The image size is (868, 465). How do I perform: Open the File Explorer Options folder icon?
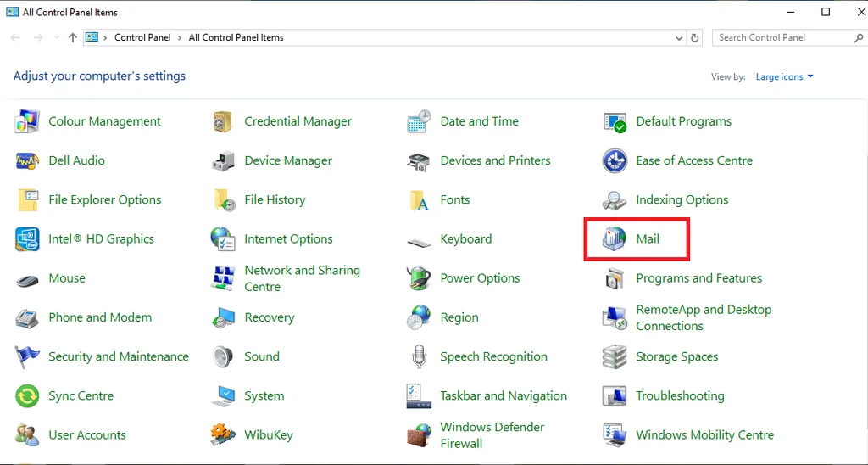point(27,200)
